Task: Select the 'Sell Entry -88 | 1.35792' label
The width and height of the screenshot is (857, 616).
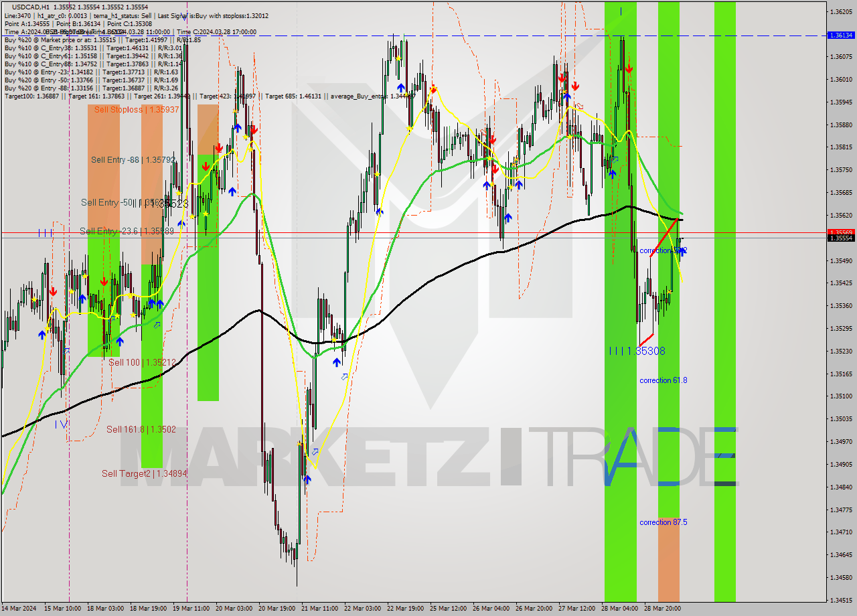Action: (x=133, y=160)
